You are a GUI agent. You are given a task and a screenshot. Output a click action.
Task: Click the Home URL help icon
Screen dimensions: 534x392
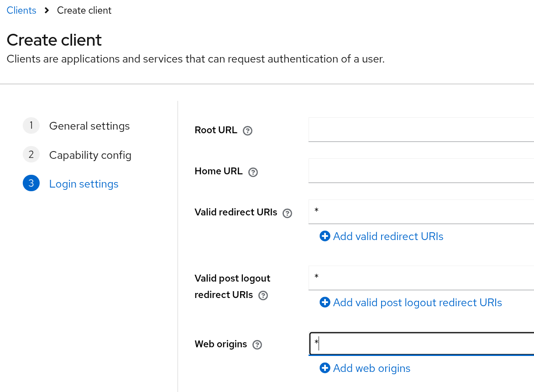[x=253, y=172]
